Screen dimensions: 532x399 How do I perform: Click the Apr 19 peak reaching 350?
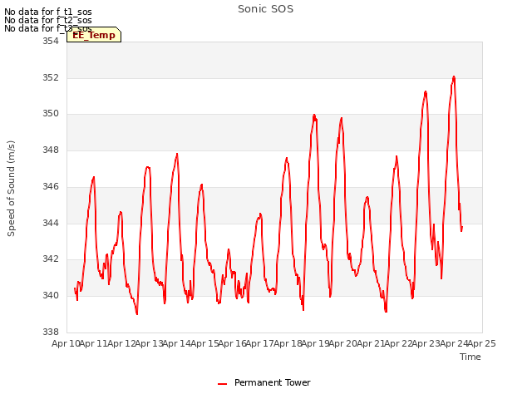coord(314,116)
